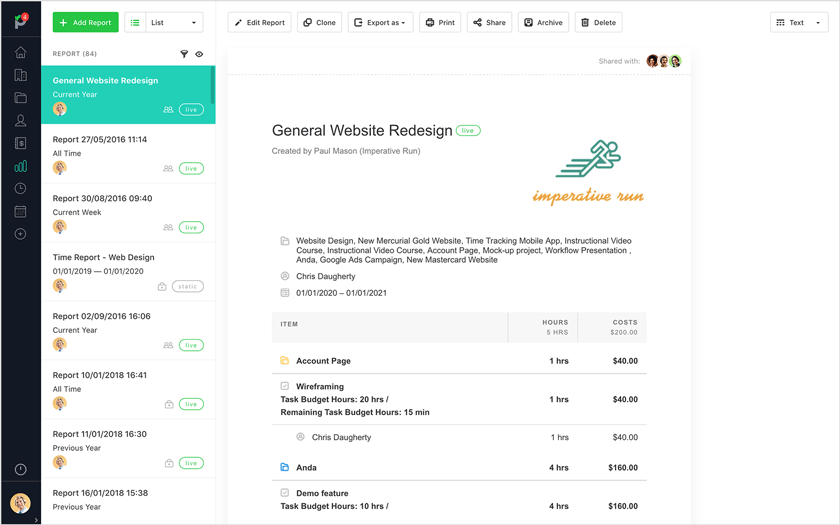Click the filter funnel icon above reports
The image size is (840, 525).
click(184, 54)
